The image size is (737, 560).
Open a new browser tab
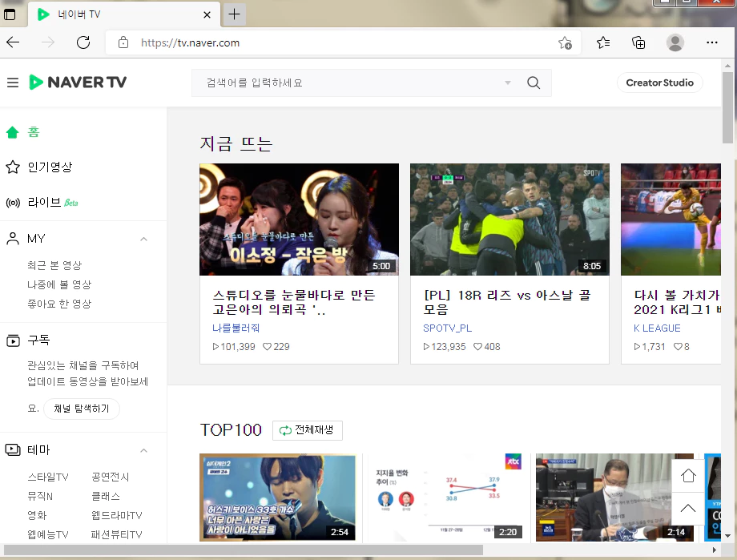234,14
